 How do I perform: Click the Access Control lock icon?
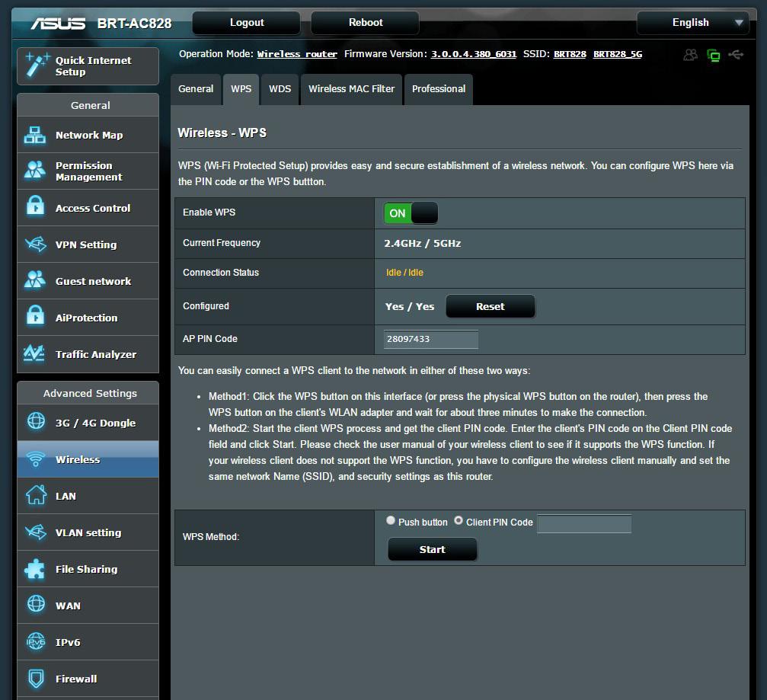[x=35, y=207]
